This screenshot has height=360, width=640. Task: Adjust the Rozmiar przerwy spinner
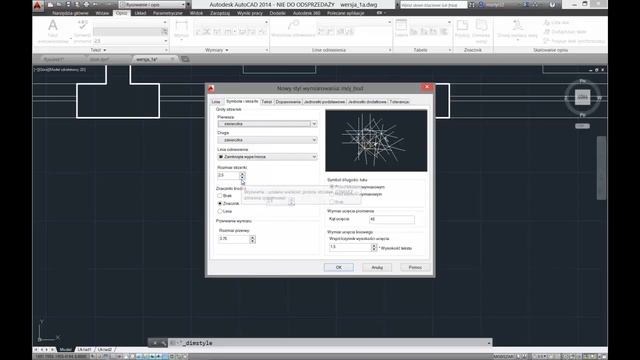coord(252,239)
